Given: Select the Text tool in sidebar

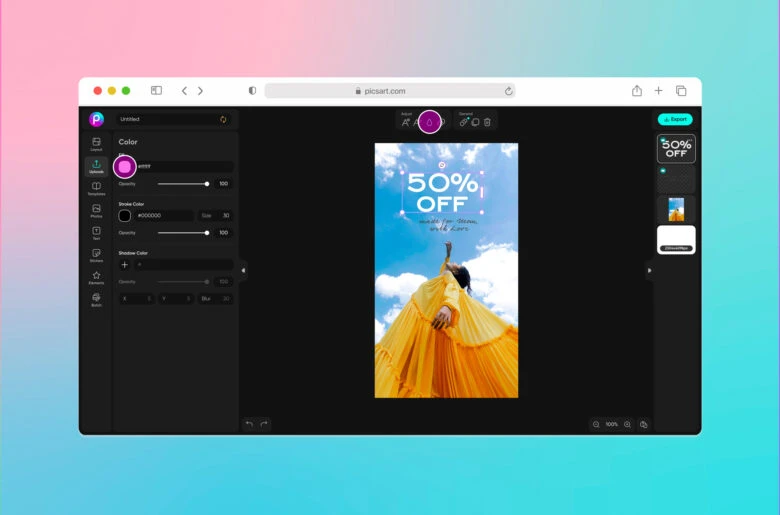Looking at the screenshot, I should [x=96, y=232].
